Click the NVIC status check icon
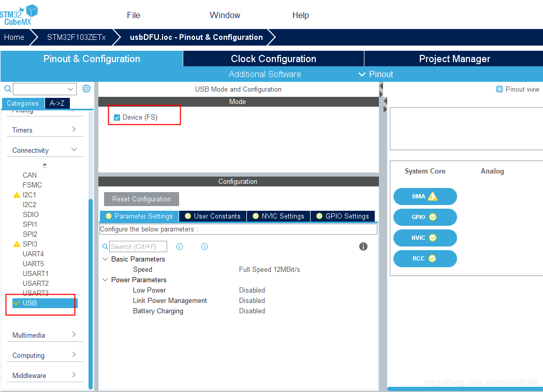The width and height of the screenshot is (543, 392). (x=433, y=238)
